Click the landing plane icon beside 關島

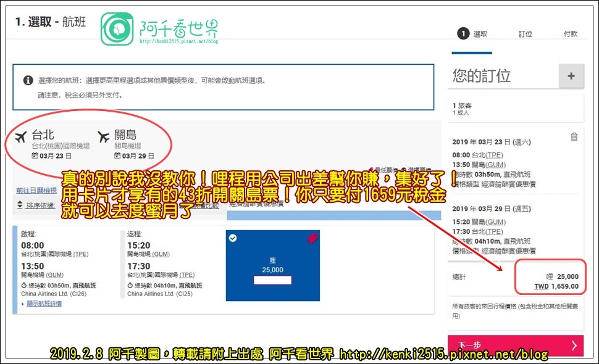(x=104, y=136)
